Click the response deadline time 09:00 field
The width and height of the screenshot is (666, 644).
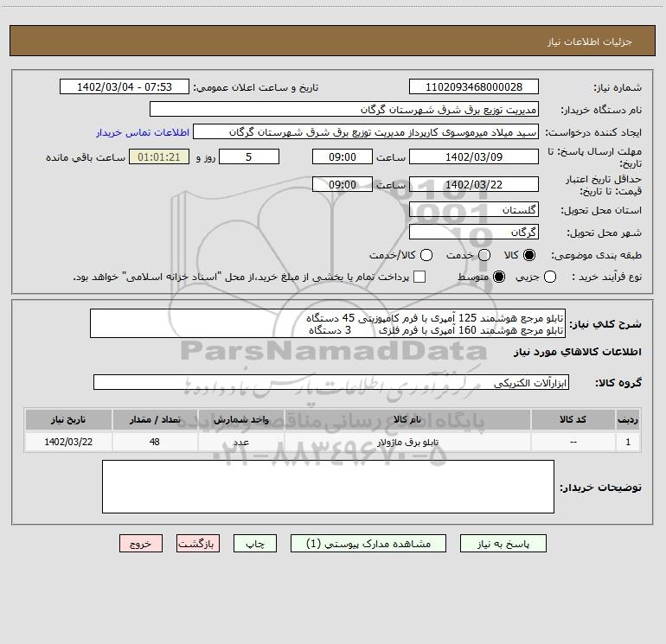(343, 156)
